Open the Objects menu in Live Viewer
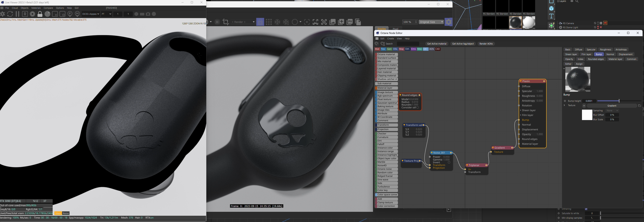644x222 pixels. pos(25,8)
